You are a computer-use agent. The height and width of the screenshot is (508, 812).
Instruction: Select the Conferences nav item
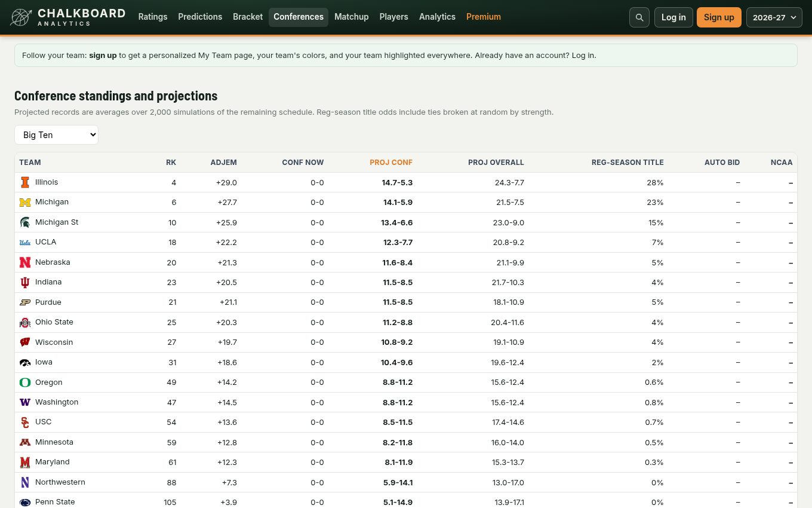299,17
